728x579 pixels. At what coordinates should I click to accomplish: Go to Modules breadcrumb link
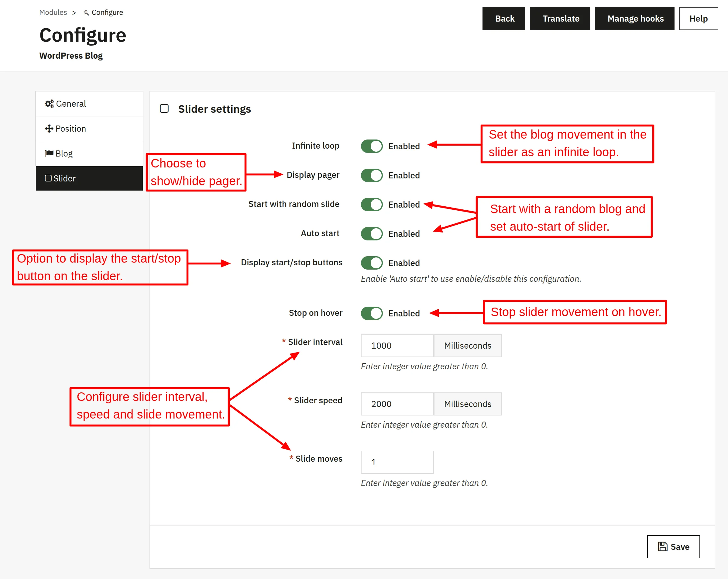click(x=53, y=12)
